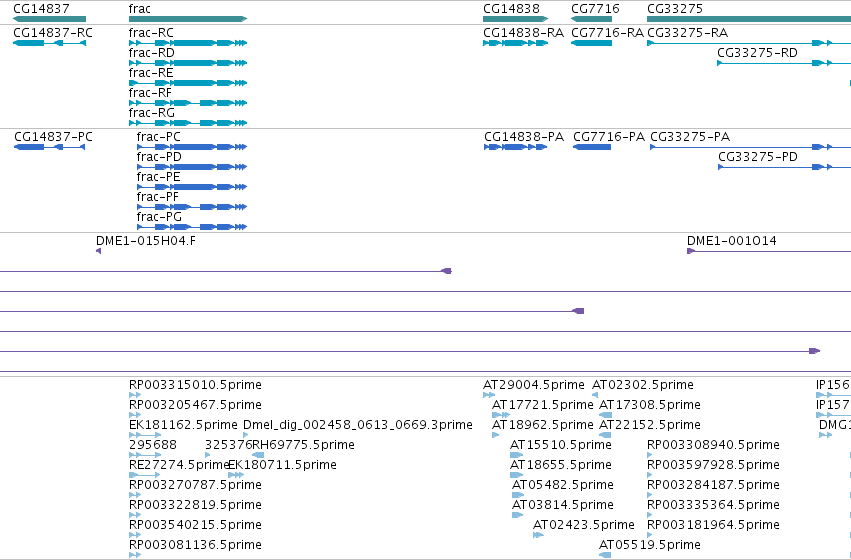Click the 325376 feature label
This screenshot has height=560, width=851.
pos(228,444)
